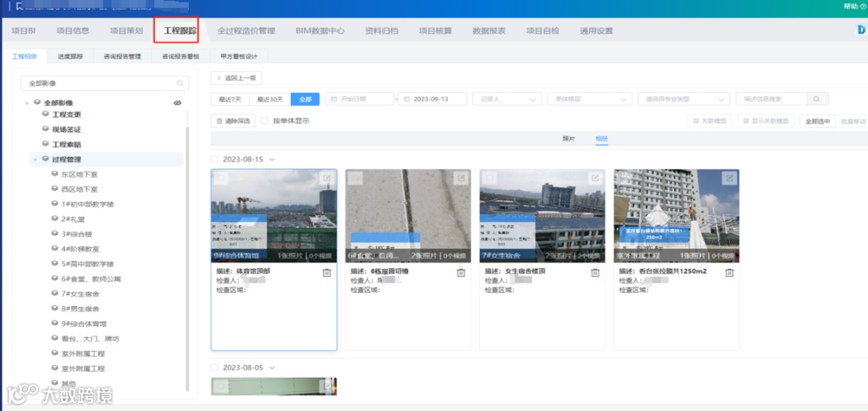868x411 pixels.
Task: Select 5#高中部教学楼 tree item
Action: [88, 264]
